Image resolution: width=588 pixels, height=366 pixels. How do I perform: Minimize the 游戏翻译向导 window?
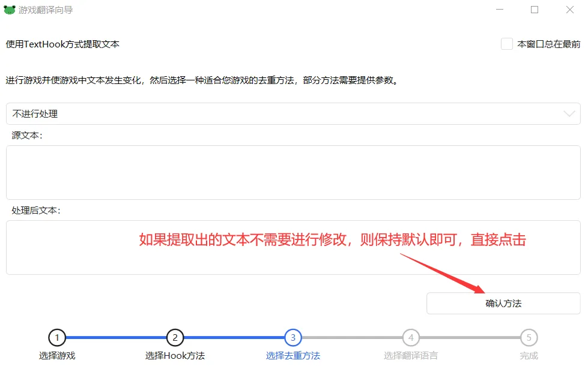click(x=499, y=10)
